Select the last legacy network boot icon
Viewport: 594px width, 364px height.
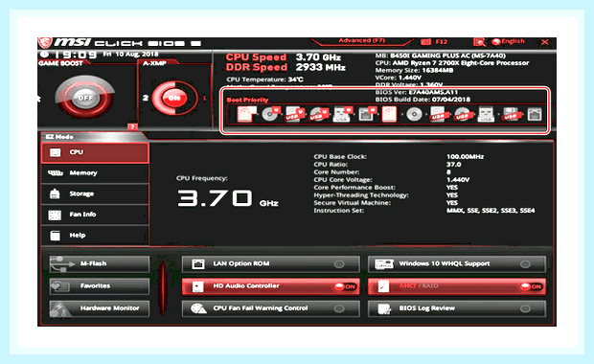(x=535, y=114)
